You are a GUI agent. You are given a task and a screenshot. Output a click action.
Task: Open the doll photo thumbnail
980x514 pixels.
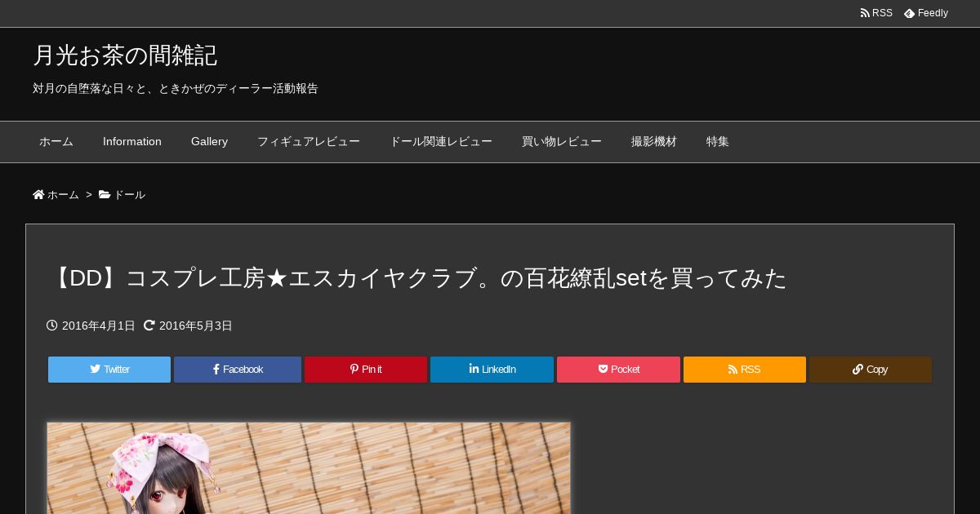[x=309, y=468]
